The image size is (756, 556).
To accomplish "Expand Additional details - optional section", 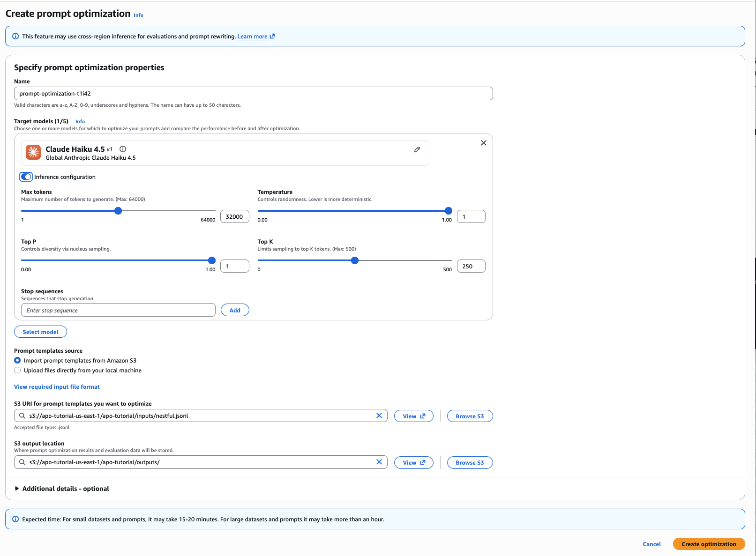I will coord(62,489).
